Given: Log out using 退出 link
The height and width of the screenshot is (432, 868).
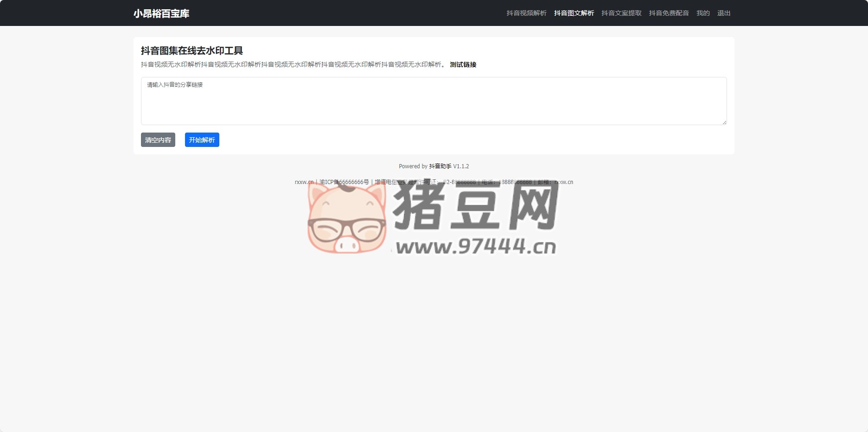Looking at the screenshot, I should [x=723, y=13].
